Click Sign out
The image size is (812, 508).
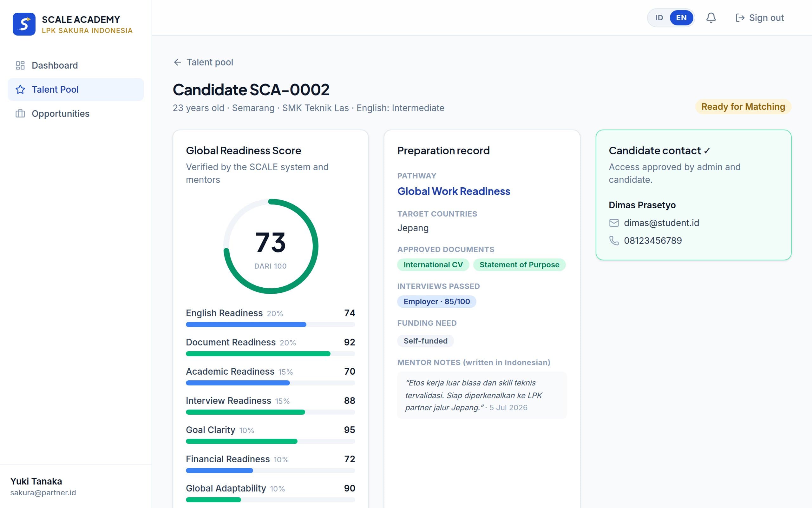click(x=760, y=18)
